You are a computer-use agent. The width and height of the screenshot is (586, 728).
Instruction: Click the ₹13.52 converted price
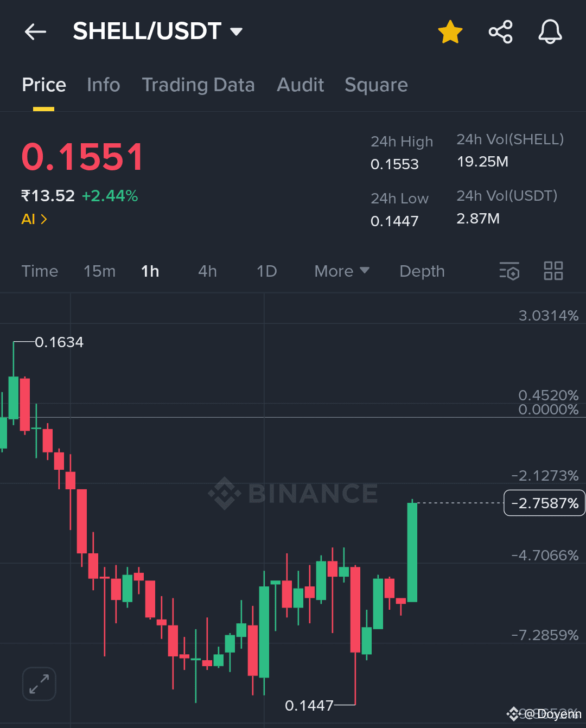pyautogui.click(x=48, y=196)
